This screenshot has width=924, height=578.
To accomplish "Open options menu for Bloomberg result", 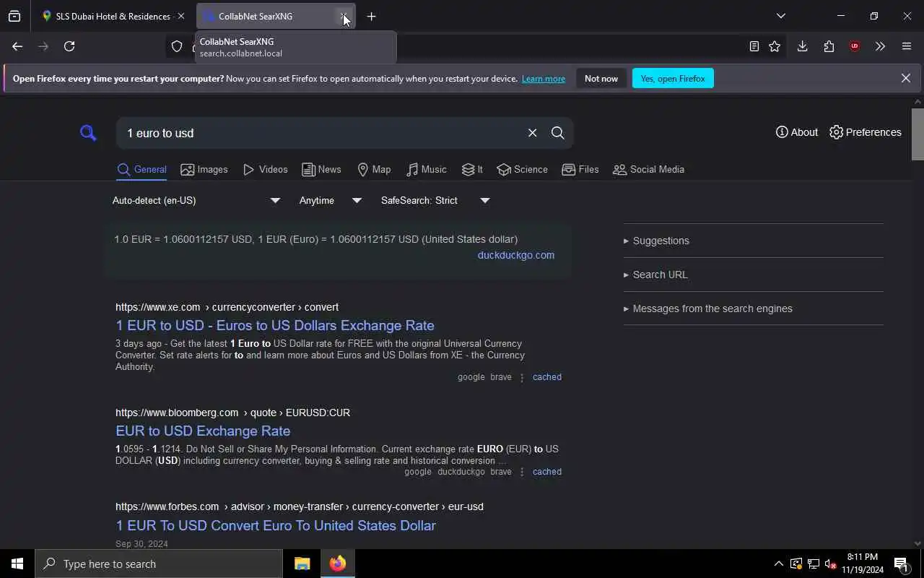I will [x=522, y=472].
